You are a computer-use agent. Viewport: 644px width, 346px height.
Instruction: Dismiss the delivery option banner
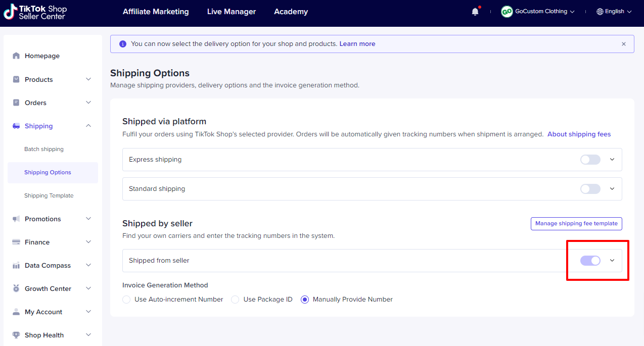tap(624, 44)
